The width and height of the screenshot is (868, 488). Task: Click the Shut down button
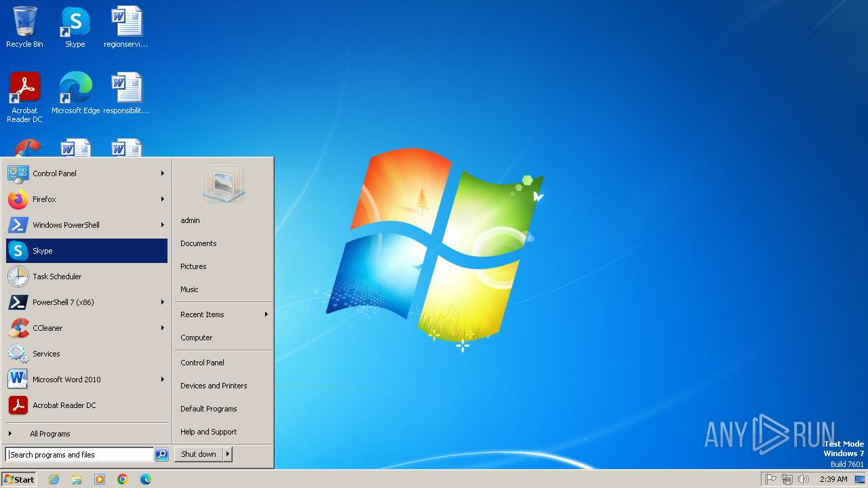pos(199,454)
